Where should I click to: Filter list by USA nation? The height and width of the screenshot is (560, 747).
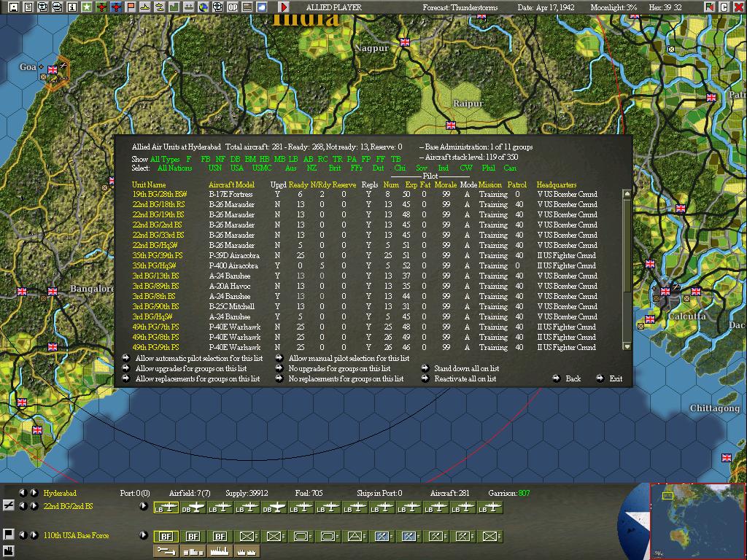tap(237, 168)
